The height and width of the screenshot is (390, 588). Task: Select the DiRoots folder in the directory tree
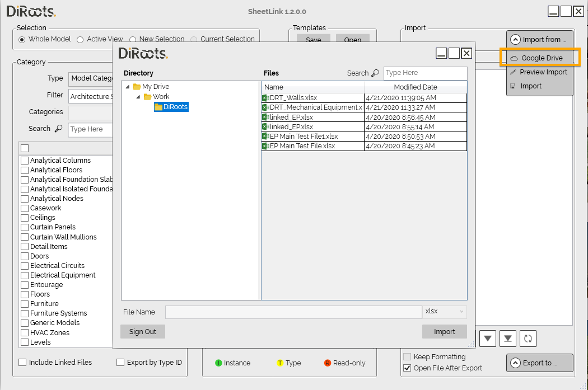click(x=171, y=107)
